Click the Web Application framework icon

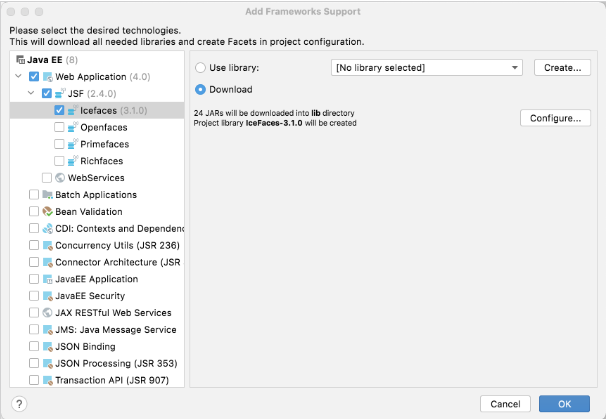[48, 77]
